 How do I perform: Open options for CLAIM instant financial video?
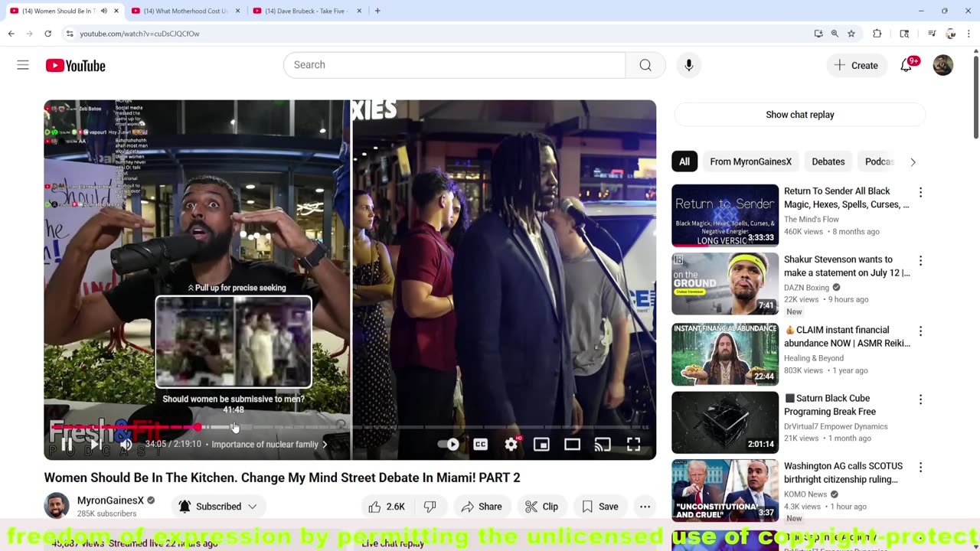(x=920, y=331)
